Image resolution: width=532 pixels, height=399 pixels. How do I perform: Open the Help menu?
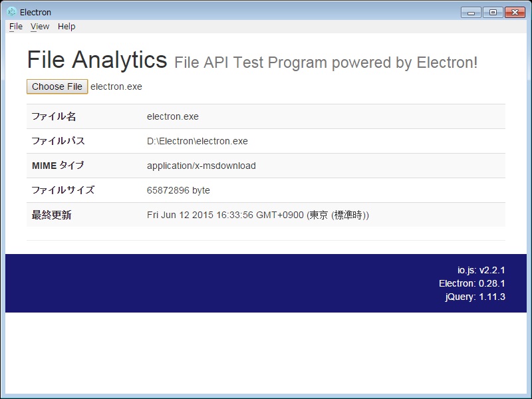pos(66,27)
